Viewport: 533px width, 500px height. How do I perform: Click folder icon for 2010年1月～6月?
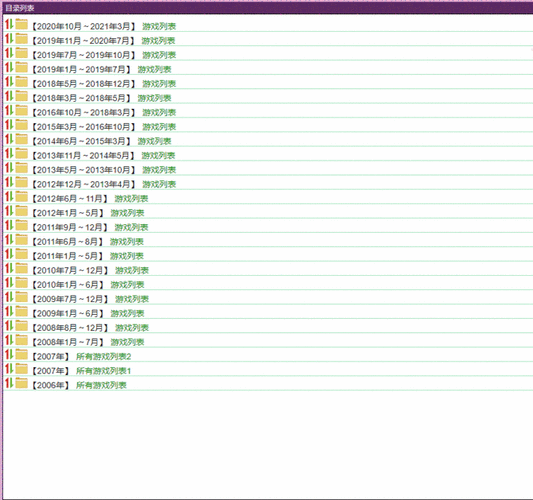pyautogui.click(x=21, y=283)
